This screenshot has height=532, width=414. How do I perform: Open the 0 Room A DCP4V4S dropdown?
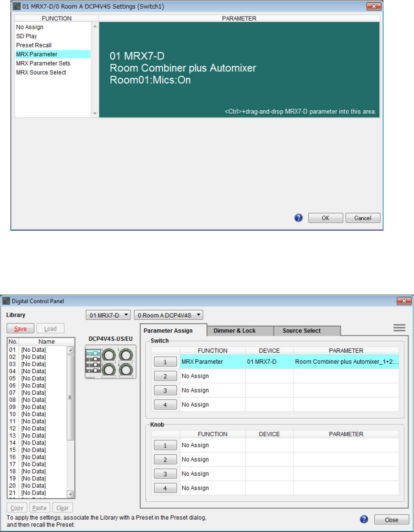click(169, 315)
